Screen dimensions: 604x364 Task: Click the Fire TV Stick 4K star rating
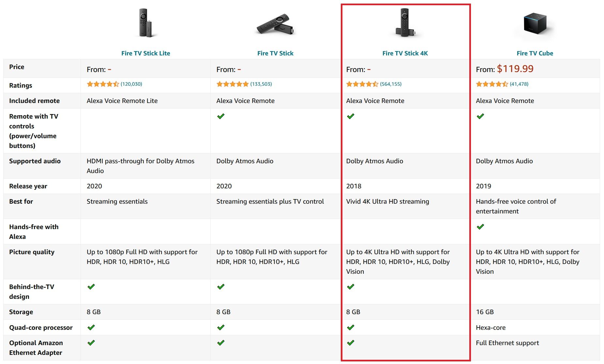362,84
